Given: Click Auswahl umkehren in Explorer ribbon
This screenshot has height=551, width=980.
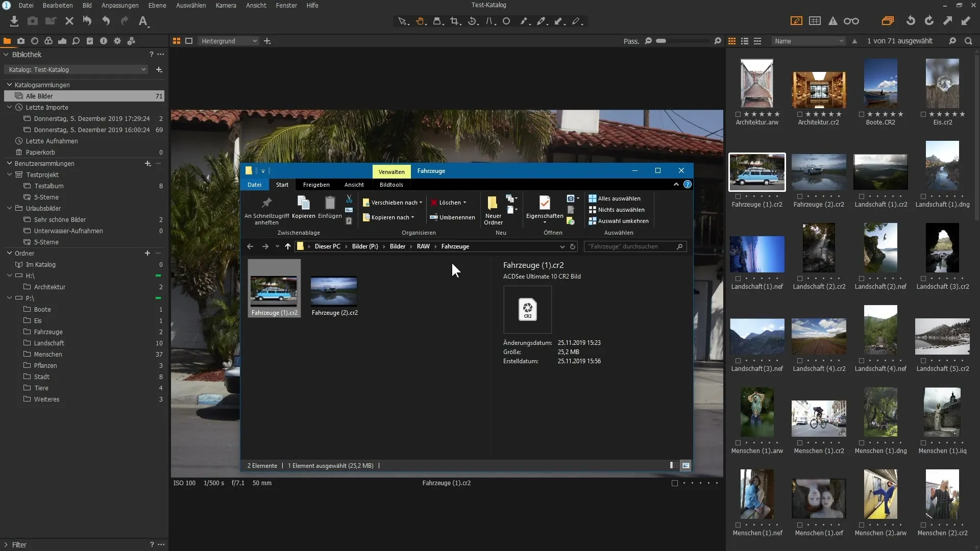Looking at the screenshot, I should tap(619, 221).
